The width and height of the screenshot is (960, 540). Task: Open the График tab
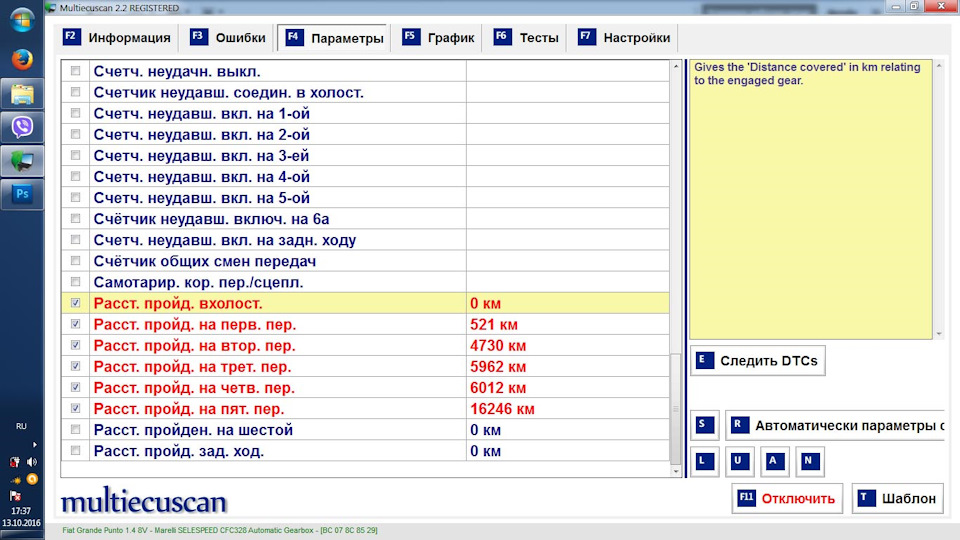tap(438, 38)
